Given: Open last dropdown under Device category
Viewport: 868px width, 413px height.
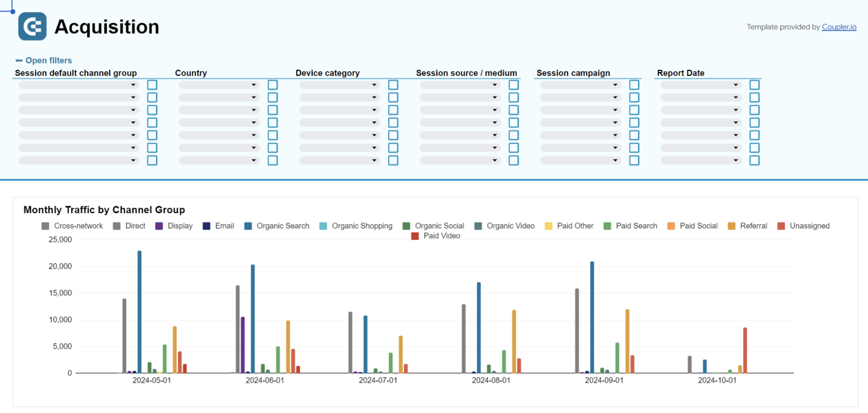Looking at the screenshot, I should [x=340, y=161].
